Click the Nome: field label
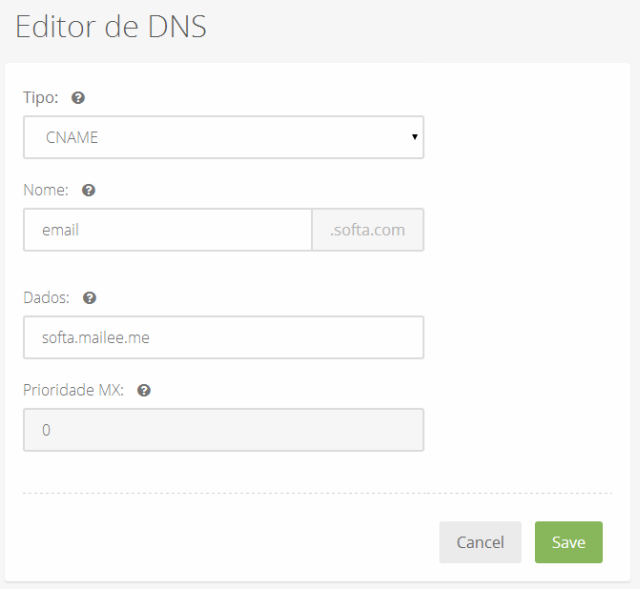640x589 pixels. 46,190
